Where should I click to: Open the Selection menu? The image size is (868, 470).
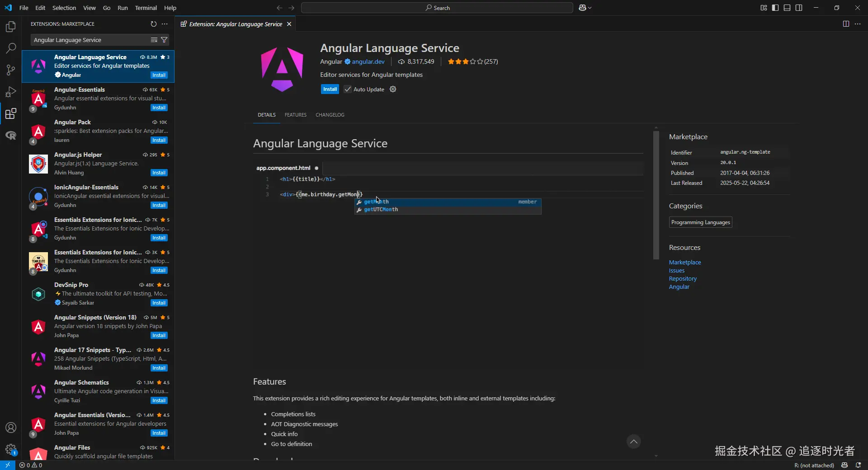point(64,8)
